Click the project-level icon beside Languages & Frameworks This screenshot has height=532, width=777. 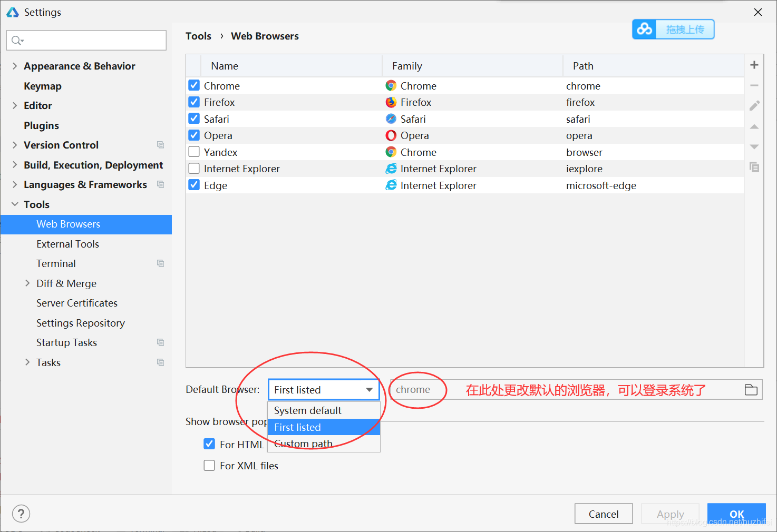[161, 184]
